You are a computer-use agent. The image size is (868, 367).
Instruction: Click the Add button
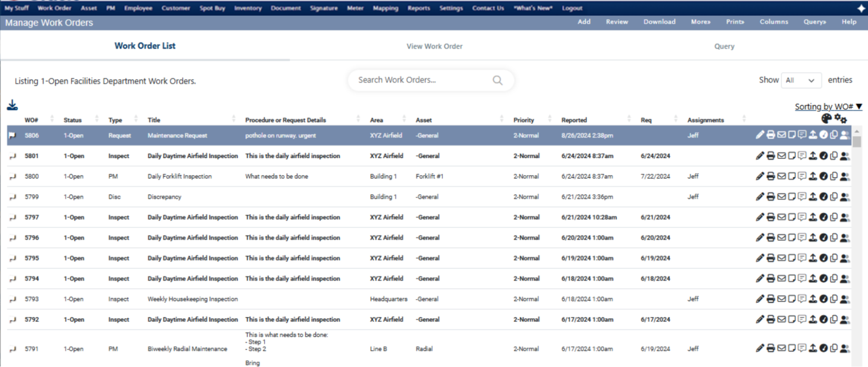(x=584, y=22)
